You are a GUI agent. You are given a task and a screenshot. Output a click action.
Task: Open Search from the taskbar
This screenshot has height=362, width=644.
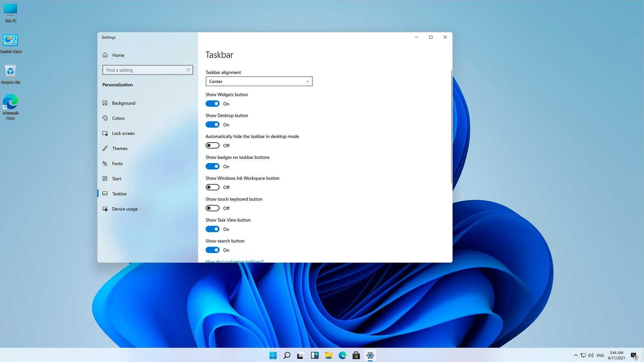click(x=287, y=355)
